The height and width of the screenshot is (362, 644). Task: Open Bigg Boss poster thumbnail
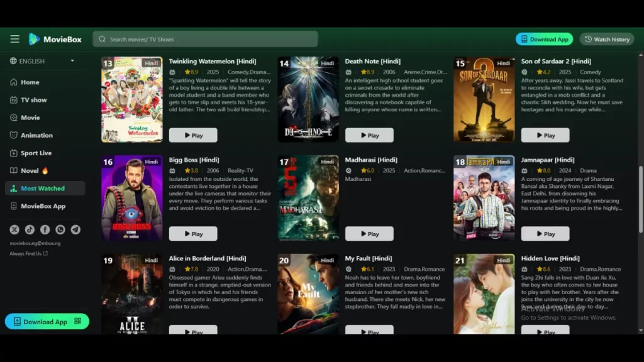click(132, 198)
